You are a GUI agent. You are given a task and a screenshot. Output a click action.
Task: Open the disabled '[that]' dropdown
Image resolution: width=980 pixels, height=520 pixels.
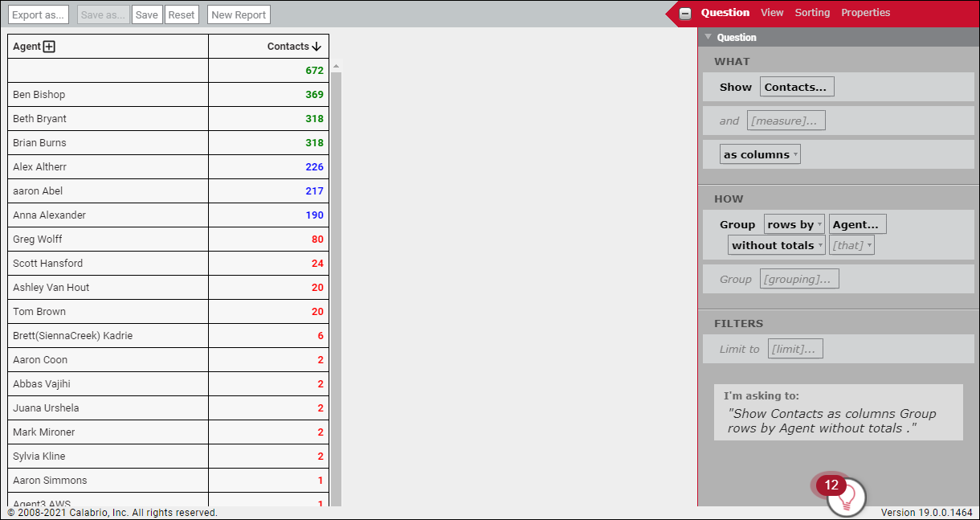[x=851, y=246]
